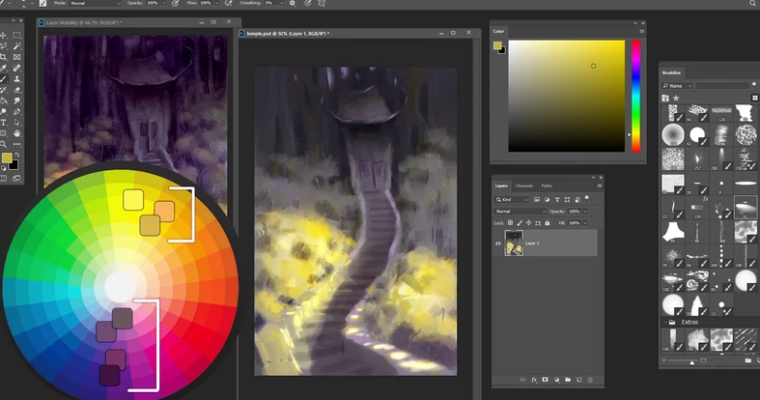This screenshot has height=400, width=760.
Task: Select the Rectangle shape tool
Action: [x=3, y=133]
